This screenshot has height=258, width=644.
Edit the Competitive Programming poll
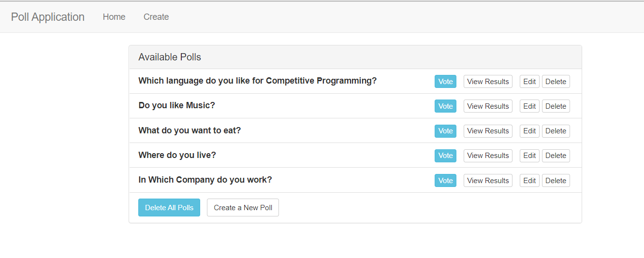[529, 82]
